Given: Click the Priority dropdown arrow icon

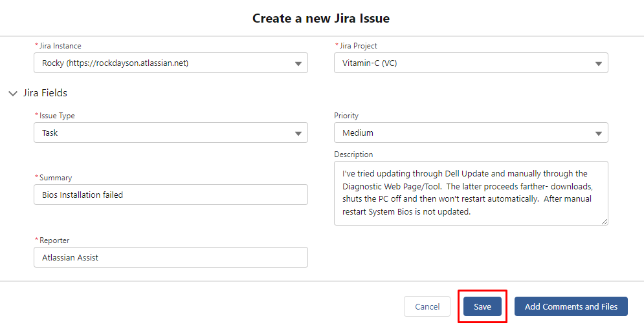Looking at the screenshot, I should (x=599, y=133).
